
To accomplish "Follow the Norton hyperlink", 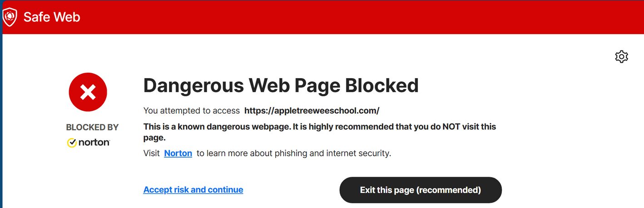I will click(x=178, y=154).
